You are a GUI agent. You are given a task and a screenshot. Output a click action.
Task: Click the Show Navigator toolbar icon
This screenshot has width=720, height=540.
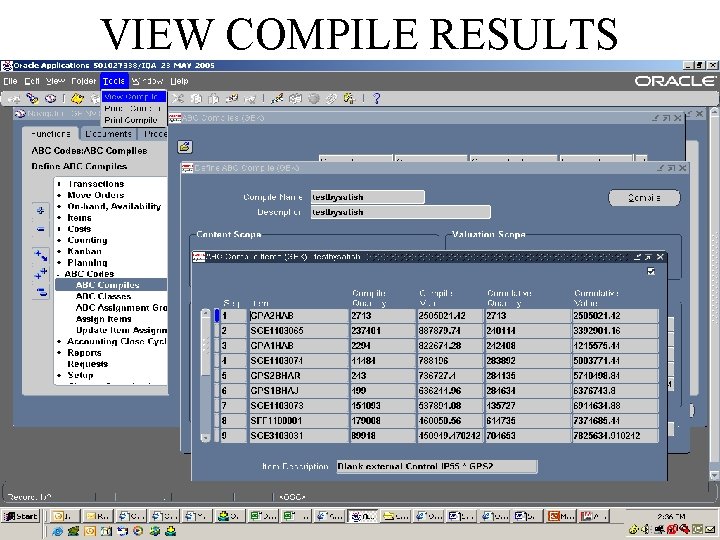coord(51,98)
